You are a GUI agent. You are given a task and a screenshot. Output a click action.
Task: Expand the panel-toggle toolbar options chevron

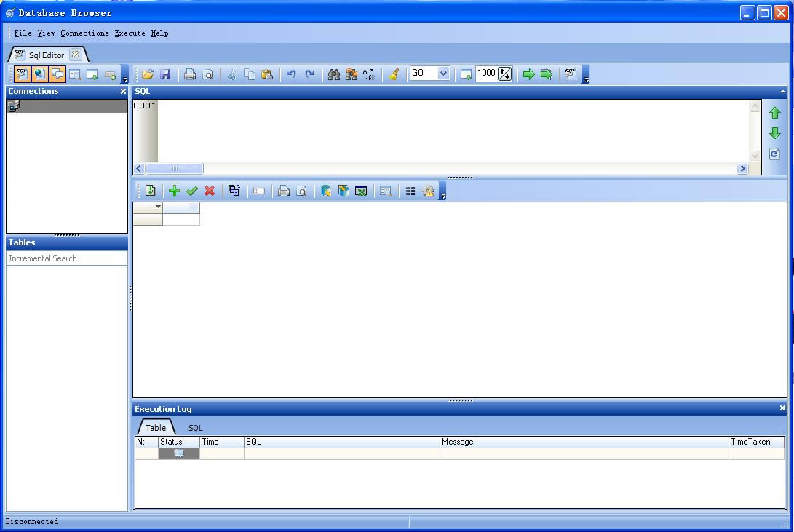point(125,74)
